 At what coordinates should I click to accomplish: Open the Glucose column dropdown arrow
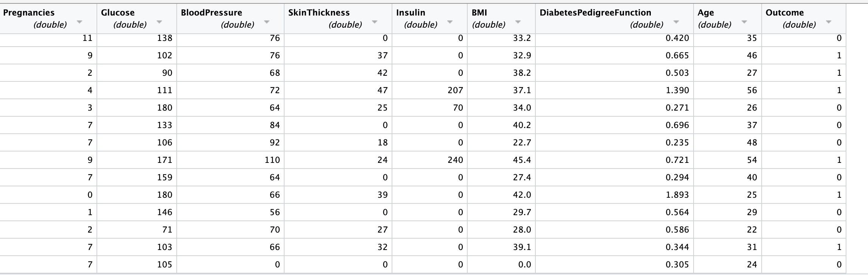159,22
